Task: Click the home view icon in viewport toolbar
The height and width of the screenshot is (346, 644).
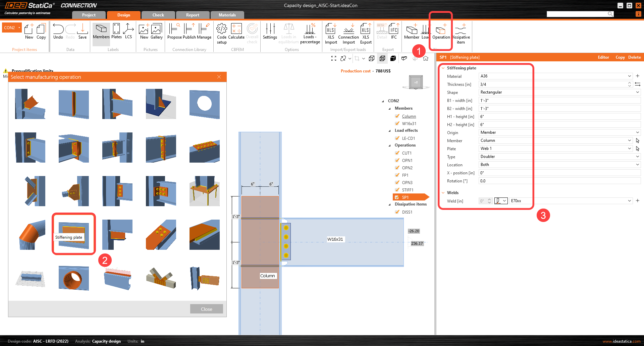Action: coord(426,58)
